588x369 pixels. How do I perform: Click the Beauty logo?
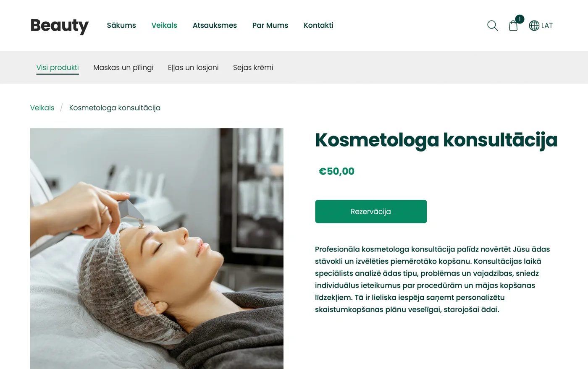(x=60, y=26)
